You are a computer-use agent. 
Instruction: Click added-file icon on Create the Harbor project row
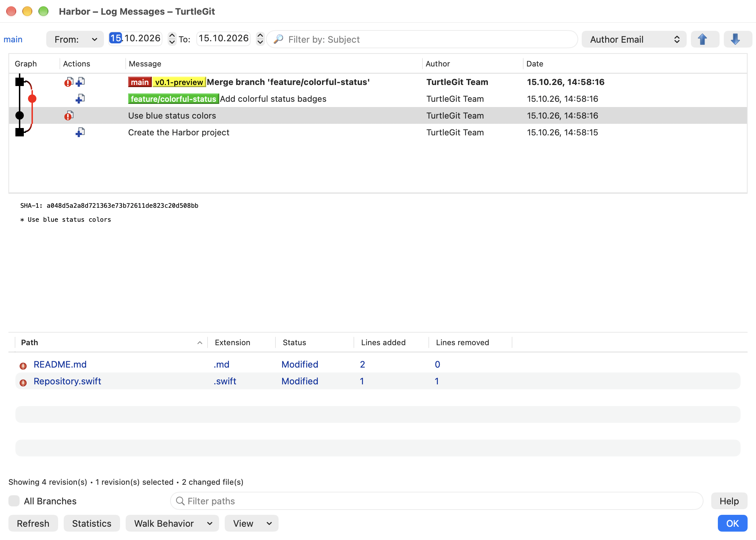(x=80, y=133)
